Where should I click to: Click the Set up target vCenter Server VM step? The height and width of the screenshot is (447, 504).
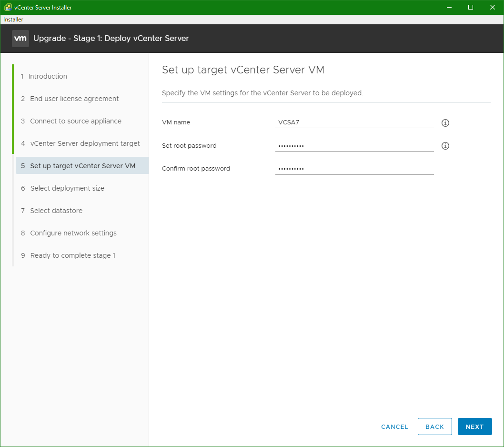81,165
